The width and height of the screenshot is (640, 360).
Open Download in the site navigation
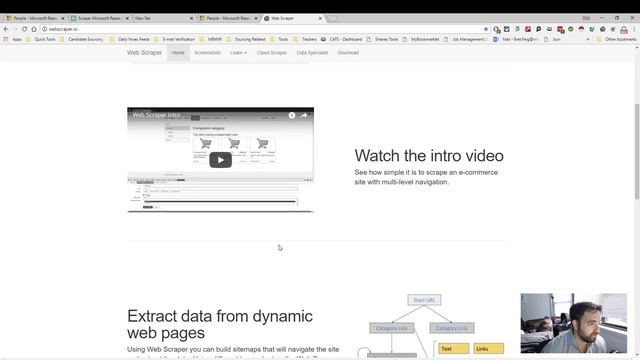point(348,53)
